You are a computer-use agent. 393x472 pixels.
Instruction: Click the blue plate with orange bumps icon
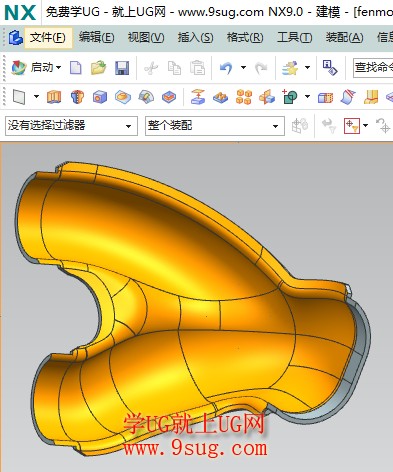[221, 97]
